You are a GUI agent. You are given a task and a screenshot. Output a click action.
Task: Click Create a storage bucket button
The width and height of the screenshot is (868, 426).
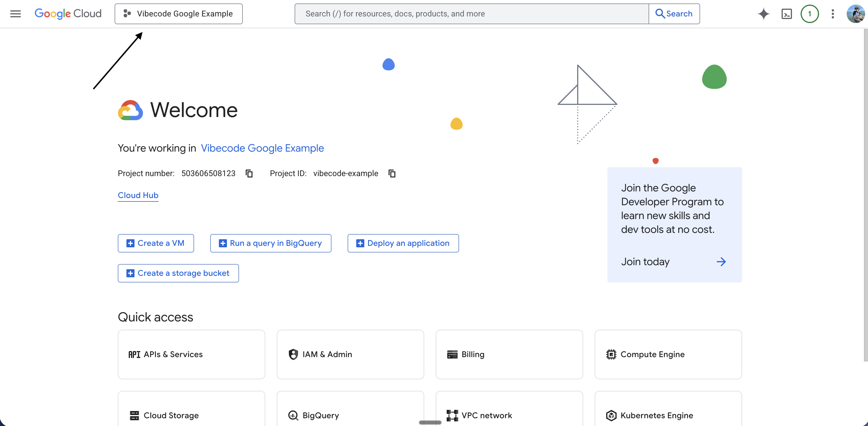[178, 273]
